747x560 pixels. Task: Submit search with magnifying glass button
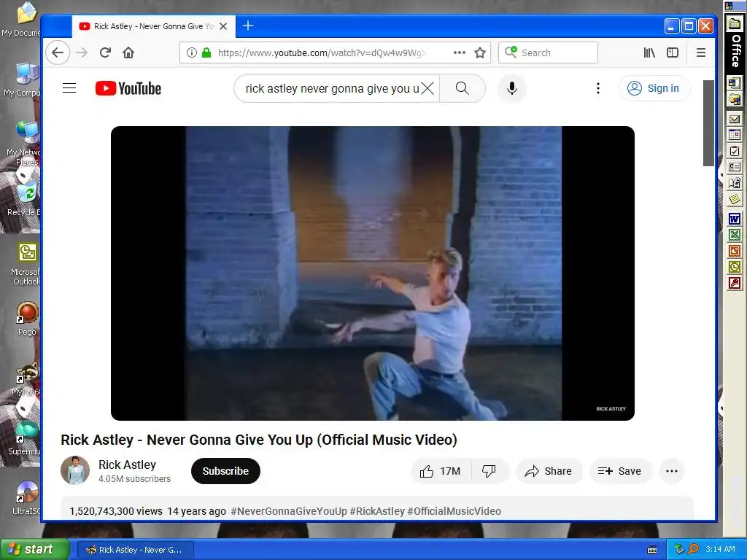pyautogui.click(x=462, y=88)
